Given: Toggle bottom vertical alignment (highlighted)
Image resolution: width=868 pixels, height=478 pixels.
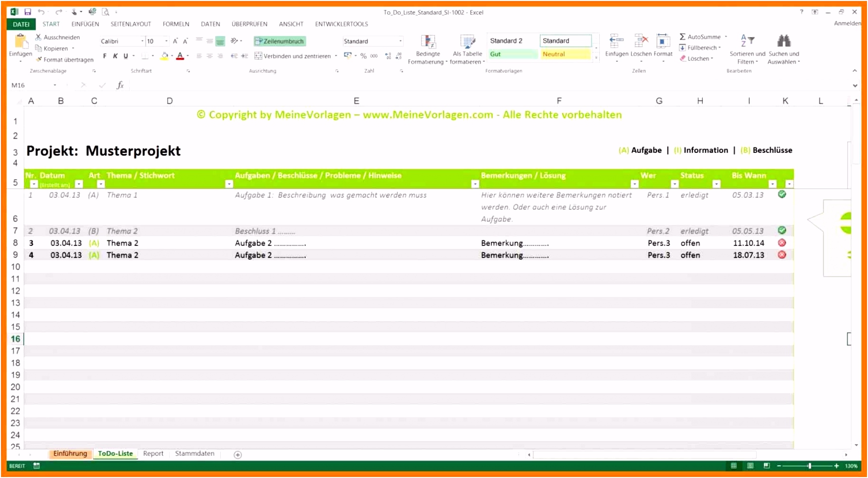Looking at the screenshot, I should click(x=220, y=41).
